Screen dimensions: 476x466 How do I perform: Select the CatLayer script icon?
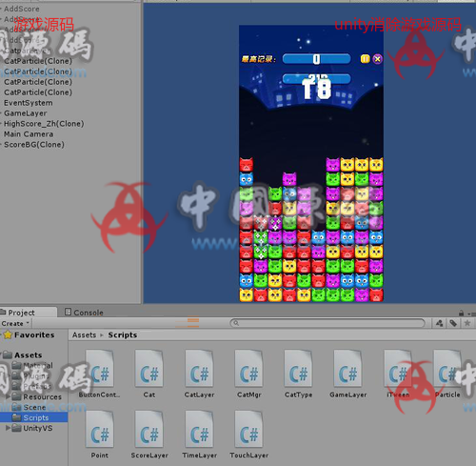click(199, 369)
